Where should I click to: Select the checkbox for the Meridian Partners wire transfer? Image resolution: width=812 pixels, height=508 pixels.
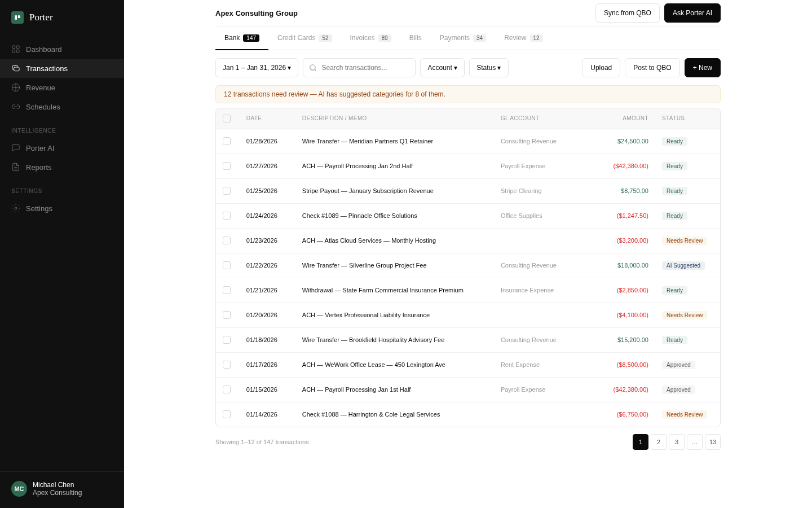point(227,141)
